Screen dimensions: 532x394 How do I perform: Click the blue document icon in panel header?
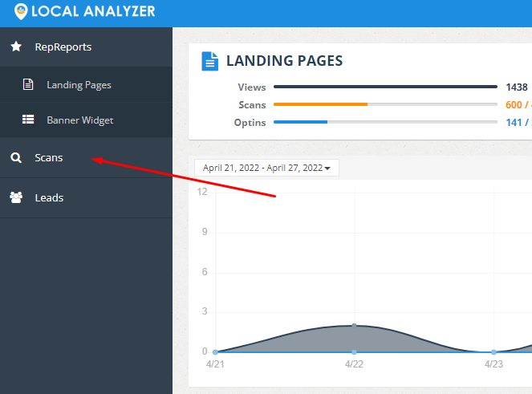click(210, 61)
